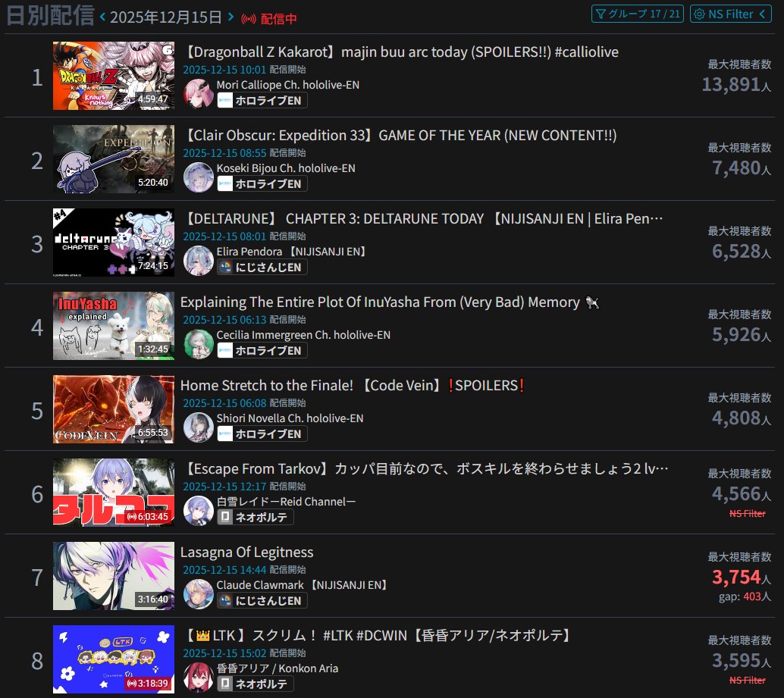Open Home Stretch to the Finale title
784x698 pixels.
(353, 386)
